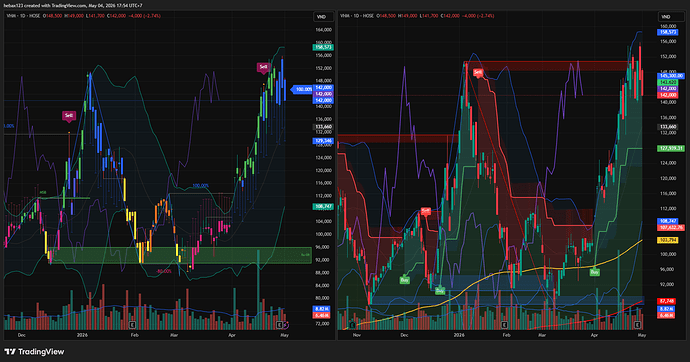The width and height of the screenshot is (690, 362).
Task: Click the Dec label on left chart time axis
Action: (21, 335)
